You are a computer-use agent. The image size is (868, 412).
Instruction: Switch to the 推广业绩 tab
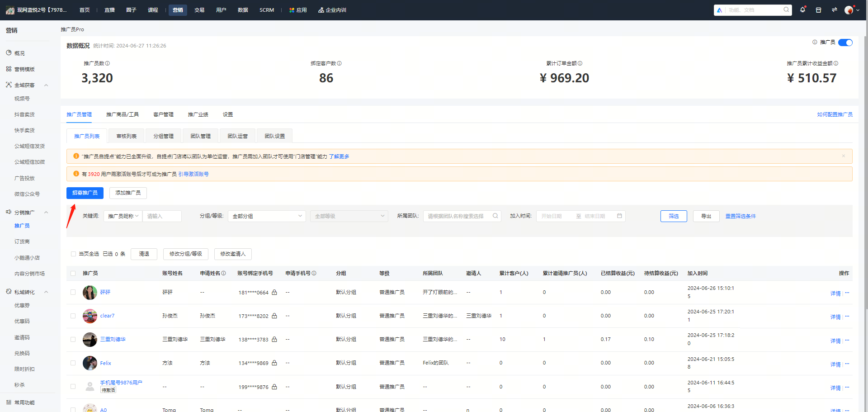pos(198,114)
